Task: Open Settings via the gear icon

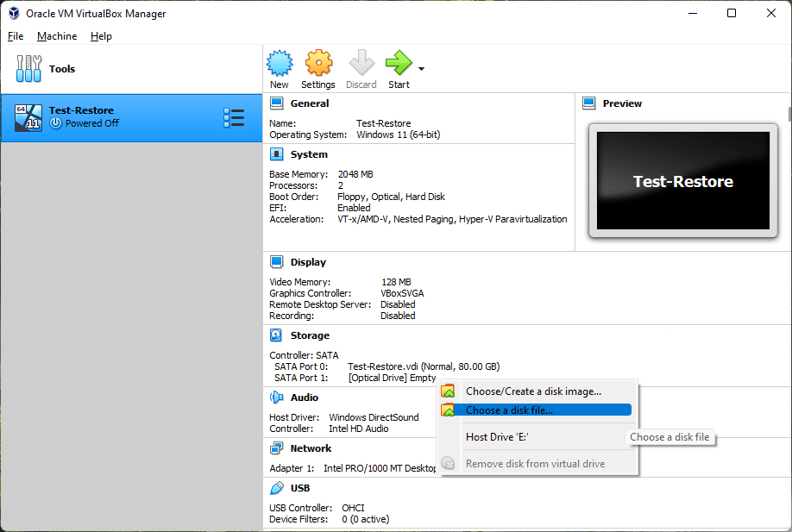Action: [x=318, y=63]
